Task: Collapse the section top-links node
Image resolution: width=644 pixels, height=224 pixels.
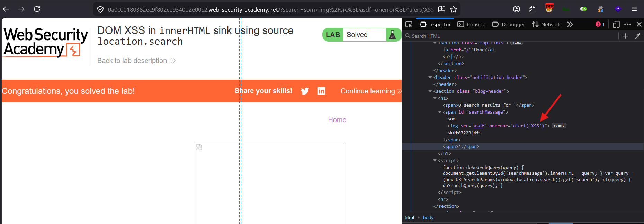Action: tap(435, 43)
